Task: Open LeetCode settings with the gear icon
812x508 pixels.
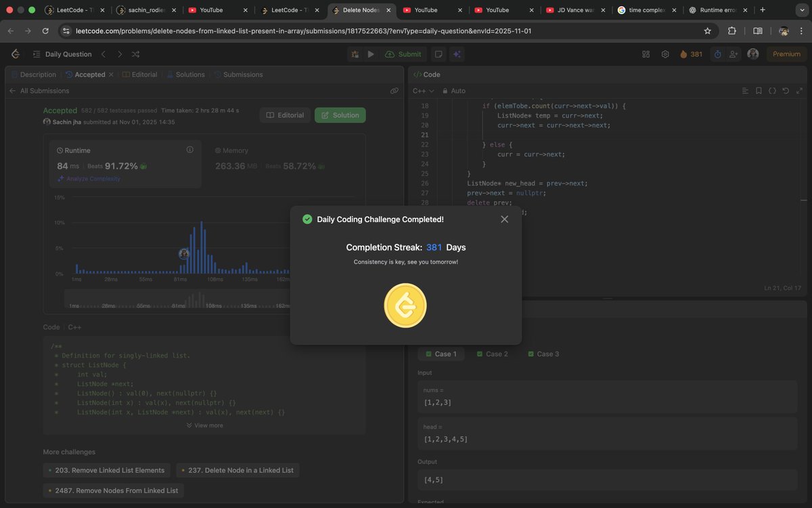Action: [x=664, y=54]
